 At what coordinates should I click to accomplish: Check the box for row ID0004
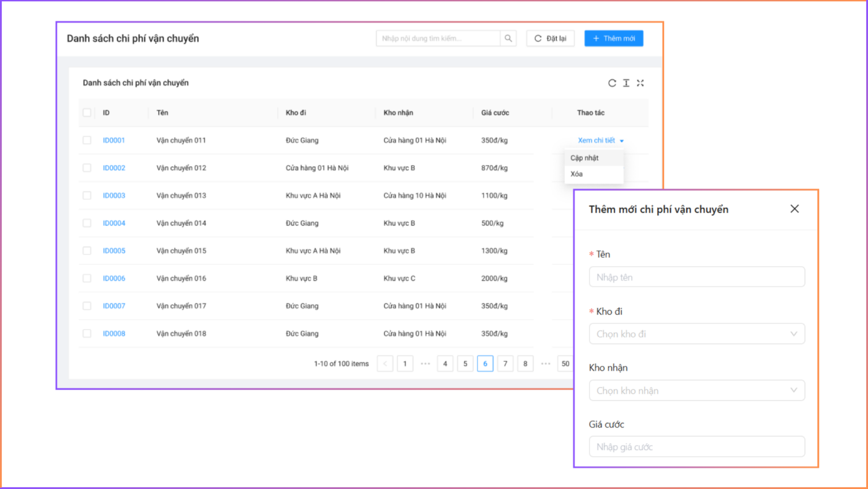(x=87, y=223)
